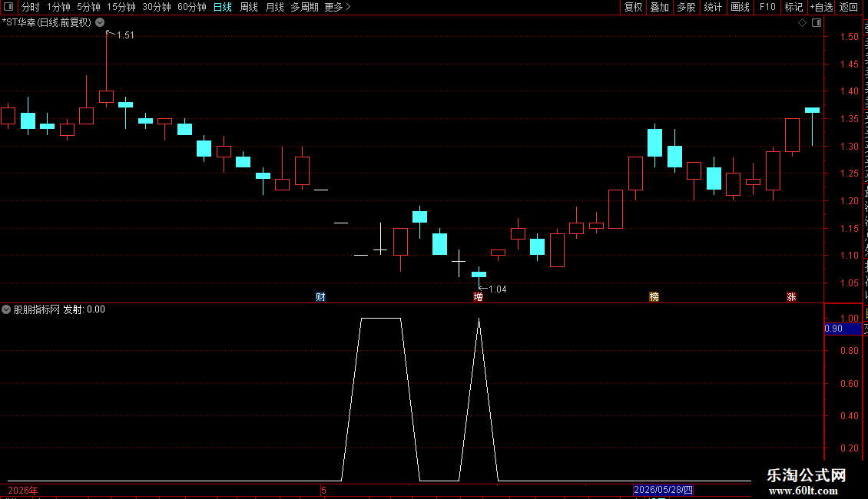Image resolution: width=868 pixels, height=499 pixels.
Task: Click the 2026年 year label on time axis
Action: [23, 490]
